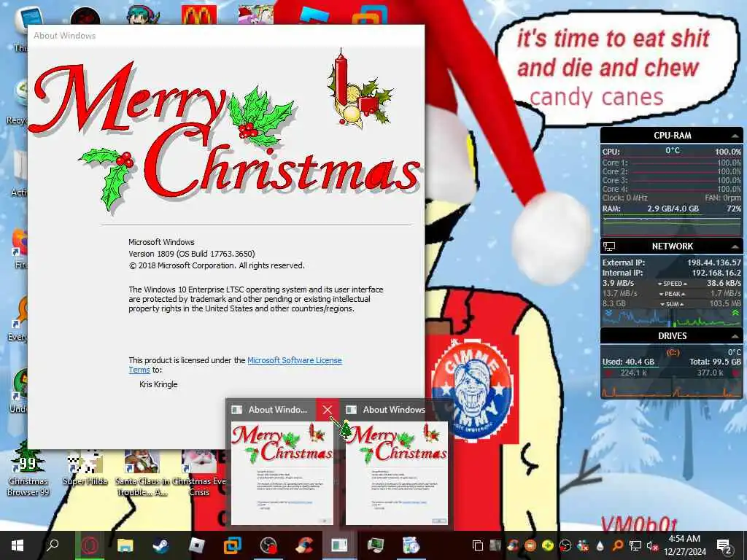Select the McDonald's desktop icon

tap(199, 15)
